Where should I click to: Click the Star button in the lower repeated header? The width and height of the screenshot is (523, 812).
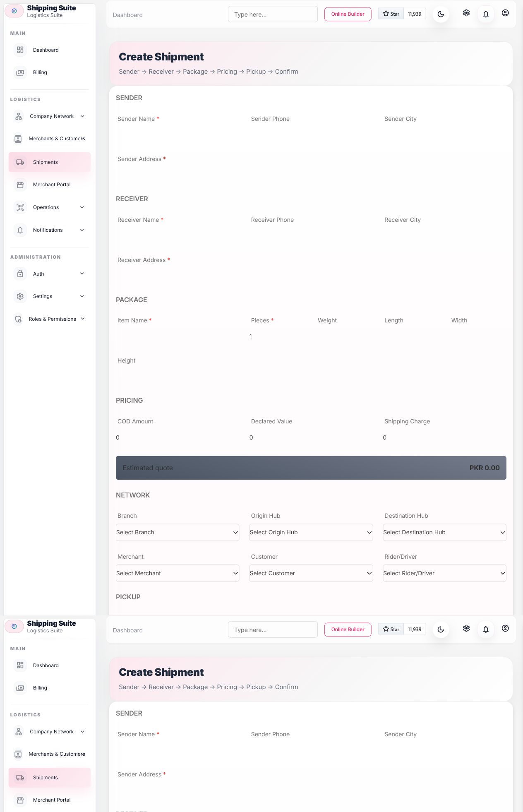[x=391, y=629]
